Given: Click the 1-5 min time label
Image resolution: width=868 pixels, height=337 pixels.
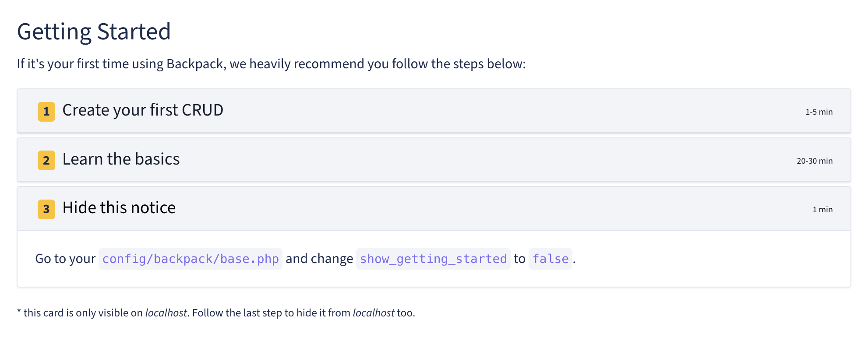Looking at the screenshot, I should (x=819, y=112).
